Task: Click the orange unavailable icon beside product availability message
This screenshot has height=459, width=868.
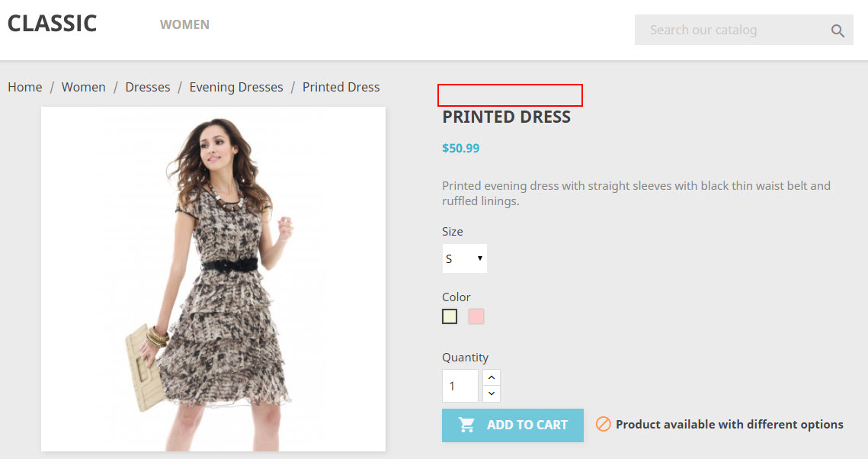Action: coord(603,424)
